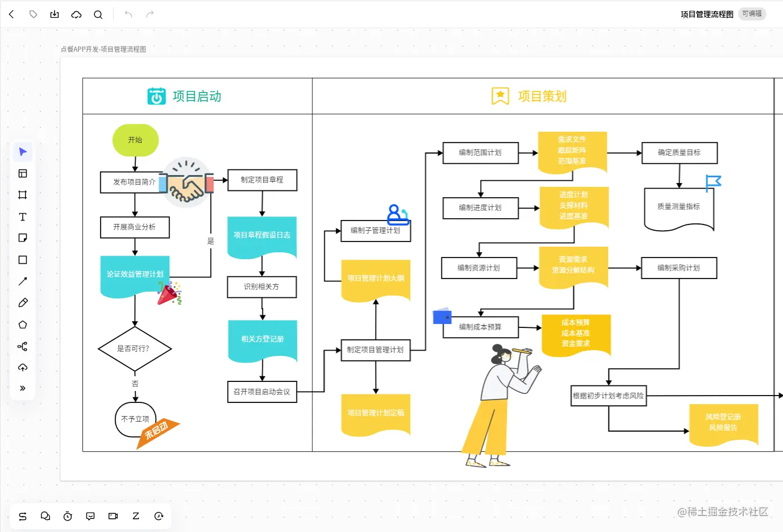783x532 pixels.
Task: Select the 是否可行? decision diamond
Action: pyautogui.click(x=135, y=349)
